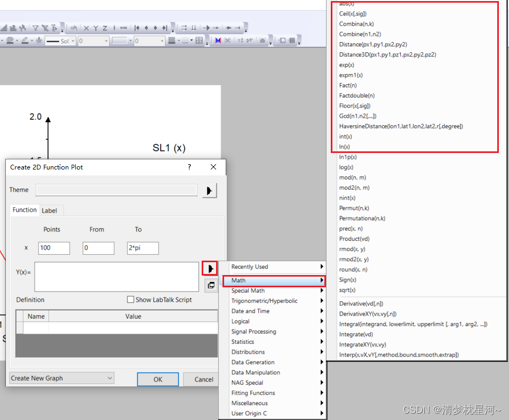The image size is (509, 420).
Task: Click the hatch fill pattern icon
Action: point(171,41)
